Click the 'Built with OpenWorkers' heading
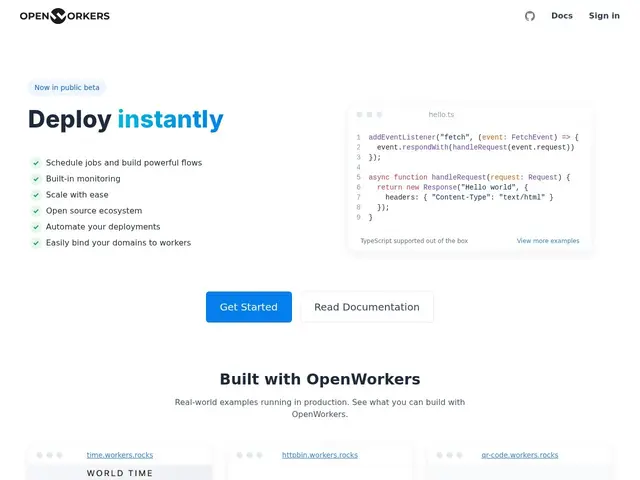 pos(320,379)
